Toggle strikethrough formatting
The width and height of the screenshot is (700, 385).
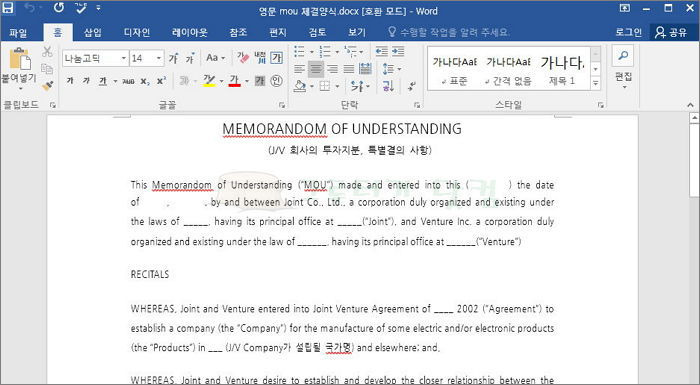point(128,81)
